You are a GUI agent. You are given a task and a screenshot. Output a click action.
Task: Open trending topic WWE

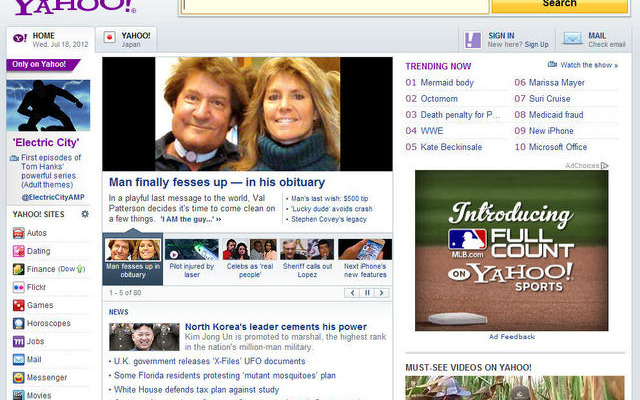click(x=431, y=131)
